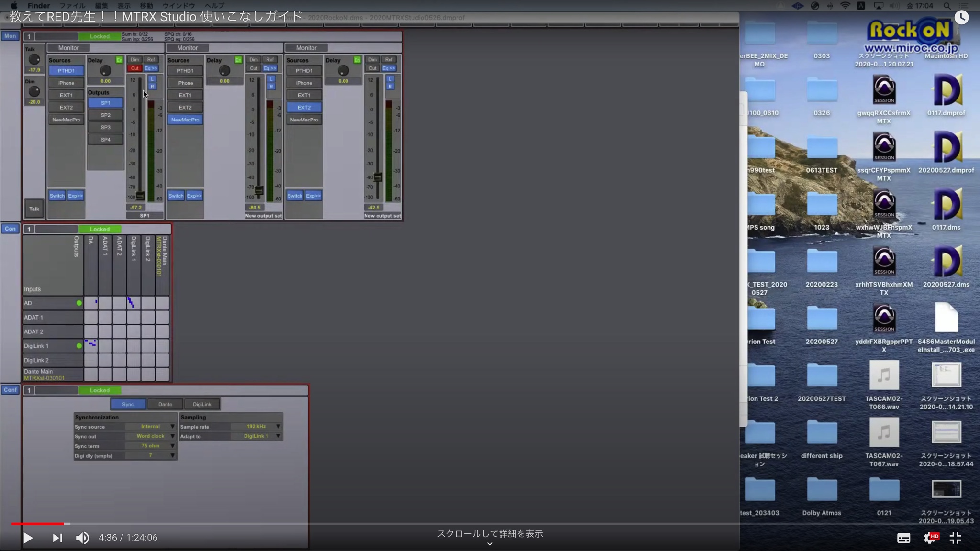Switch to the Dante tab
The height and width of the screenshot is (551, 980).
(165, 404)
